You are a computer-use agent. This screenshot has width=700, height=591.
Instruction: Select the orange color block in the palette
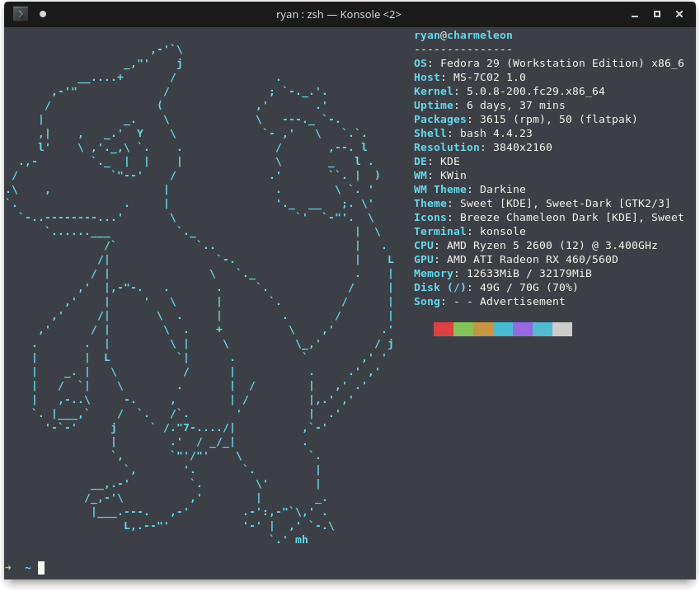[x=482, y=330]
